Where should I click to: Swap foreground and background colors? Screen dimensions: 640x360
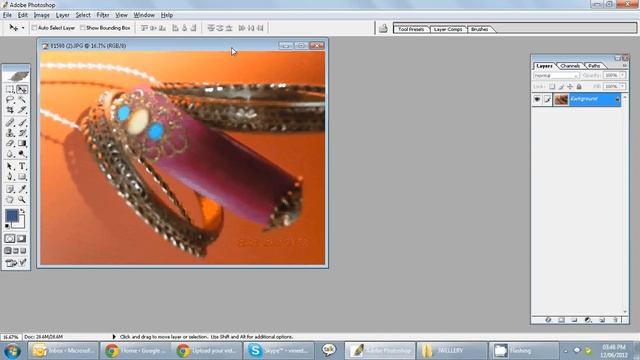tap(22, 211)
